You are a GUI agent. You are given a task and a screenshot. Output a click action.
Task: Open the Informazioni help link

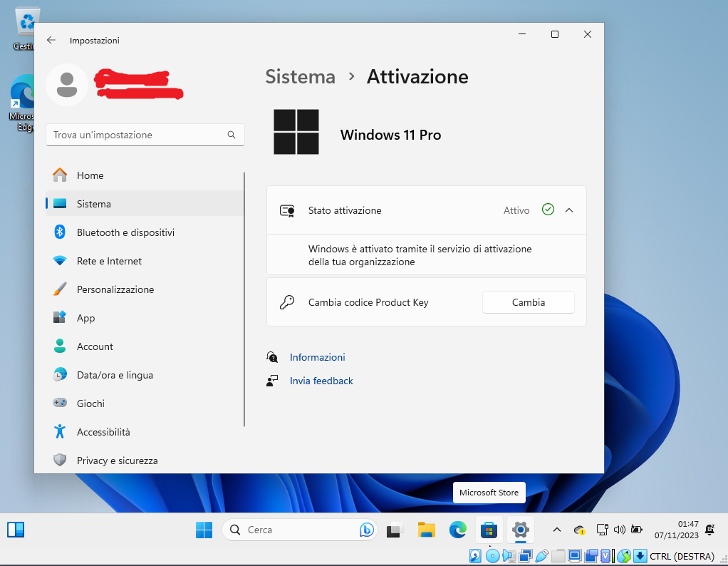click(318, 357)
